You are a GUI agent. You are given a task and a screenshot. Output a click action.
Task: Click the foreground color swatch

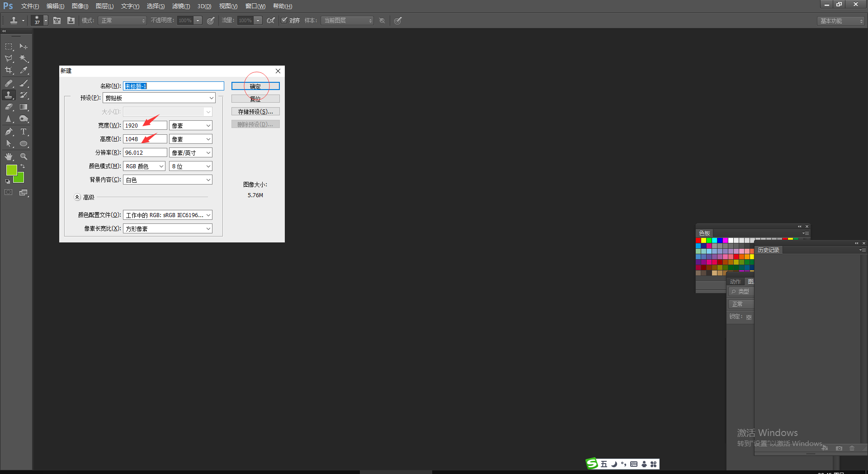pyautogui.click(x=11, y=170)
